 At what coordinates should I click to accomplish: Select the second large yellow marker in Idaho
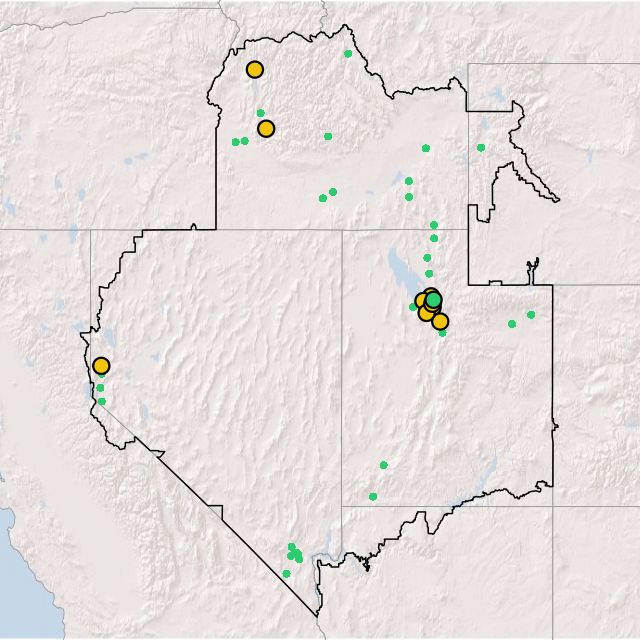(266, 128)
